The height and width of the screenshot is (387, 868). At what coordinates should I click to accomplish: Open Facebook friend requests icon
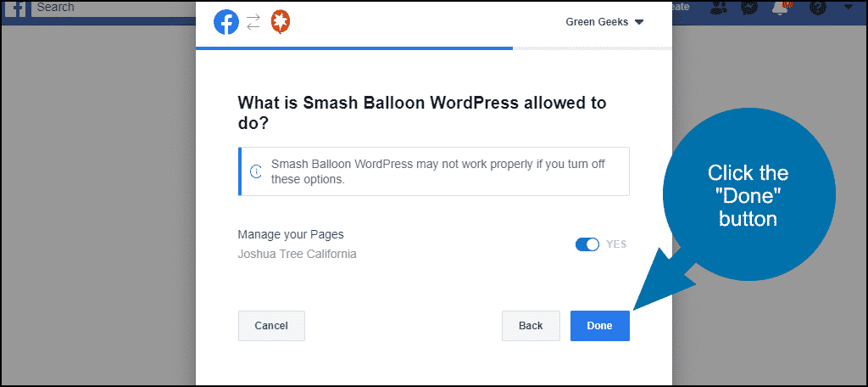(x=721, y=7)
